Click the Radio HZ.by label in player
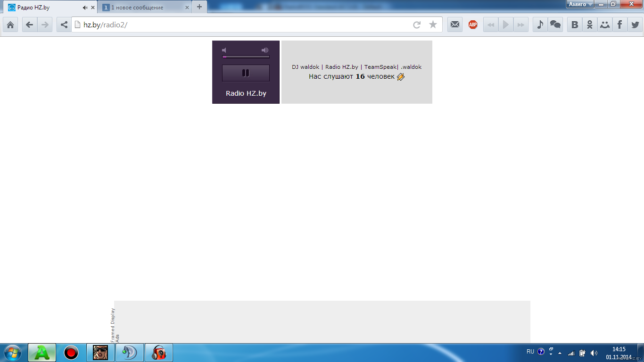 [246, 93]
